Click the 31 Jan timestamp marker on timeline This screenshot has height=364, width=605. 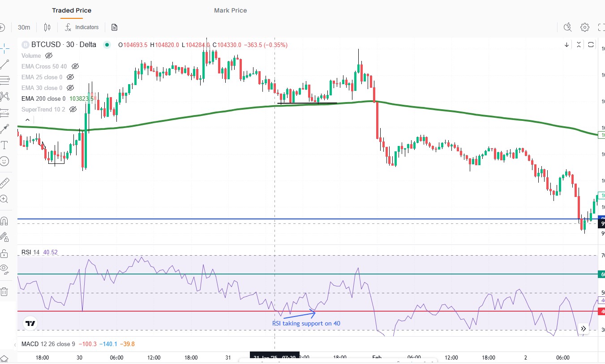point(275,358)
